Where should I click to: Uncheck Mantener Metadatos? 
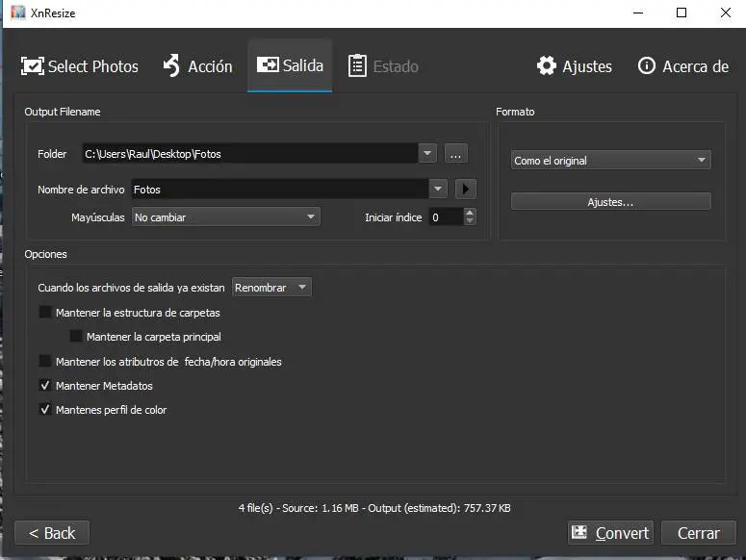(45, 386)
